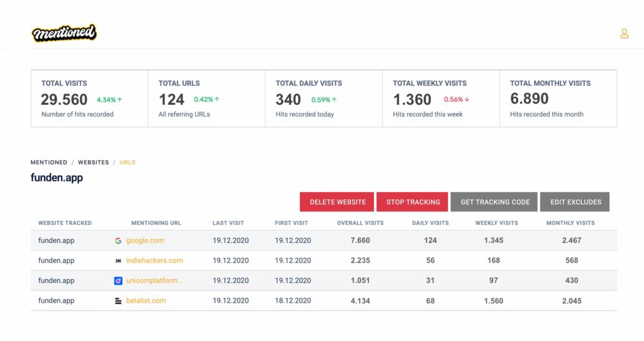Click the weekly visits down arrow
Screen dimensions: 644x341
pos(467,99)
